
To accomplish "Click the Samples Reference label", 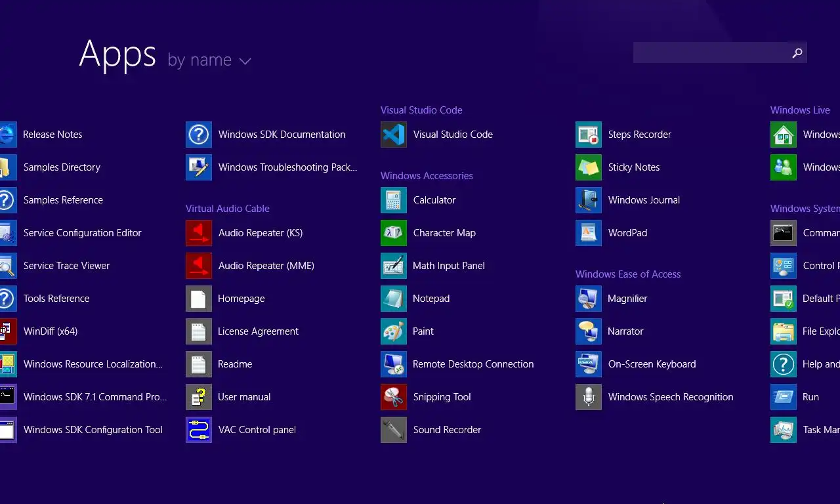I will point(63,200).
